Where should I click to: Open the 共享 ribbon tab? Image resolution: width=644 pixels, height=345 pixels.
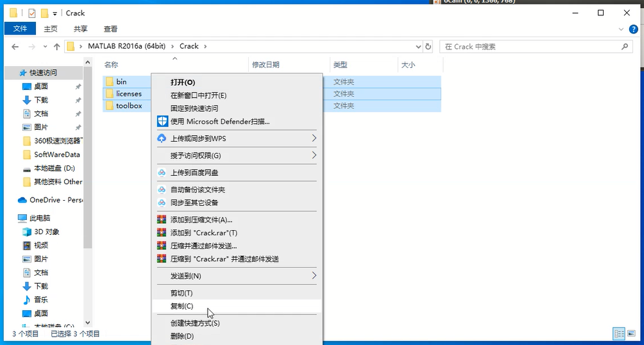[81, 29]
